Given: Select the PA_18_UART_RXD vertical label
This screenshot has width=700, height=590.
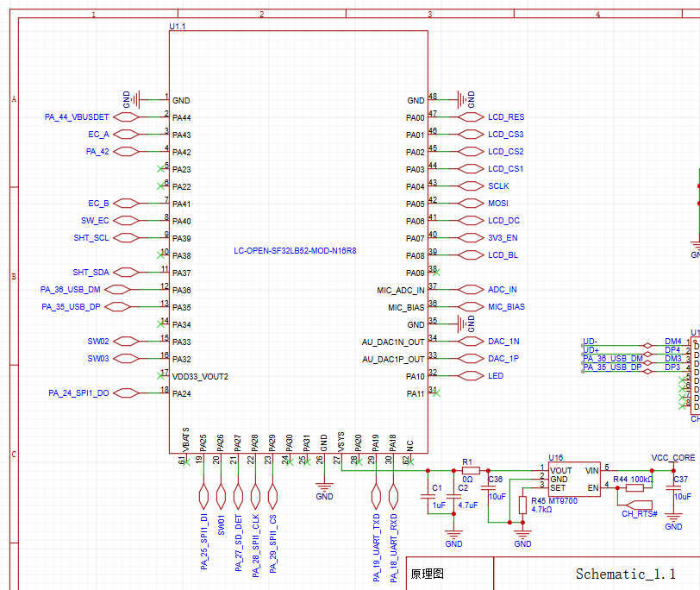Looking at the screenshot, I should (393, 548).
